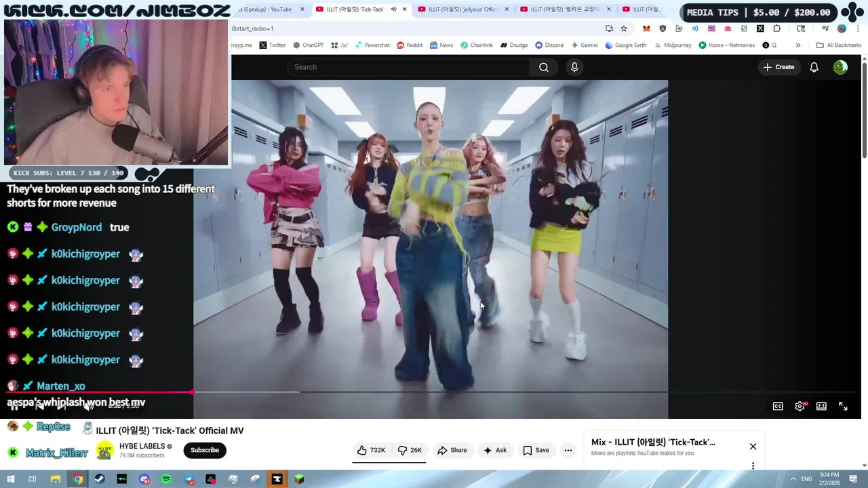Open HYBE LABELS channel avatar
The image size is (868, 488).
[105, 450]
